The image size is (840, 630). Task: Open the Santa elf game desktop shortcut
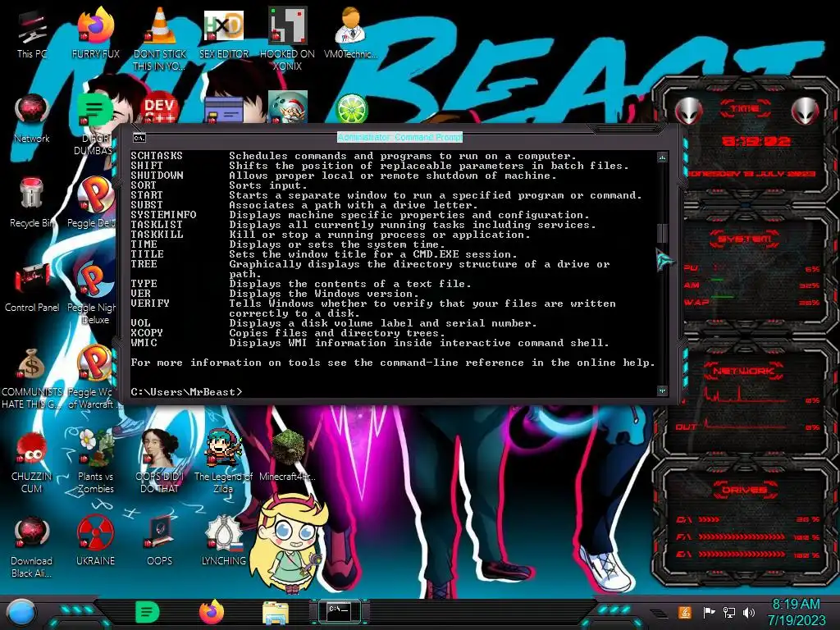(x=288, y=107)
